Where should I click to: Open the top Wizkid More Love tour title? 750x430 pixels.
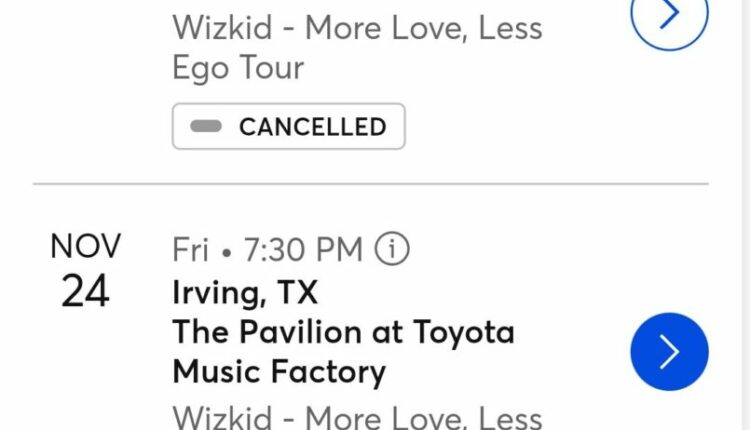[x=357, y=28]
